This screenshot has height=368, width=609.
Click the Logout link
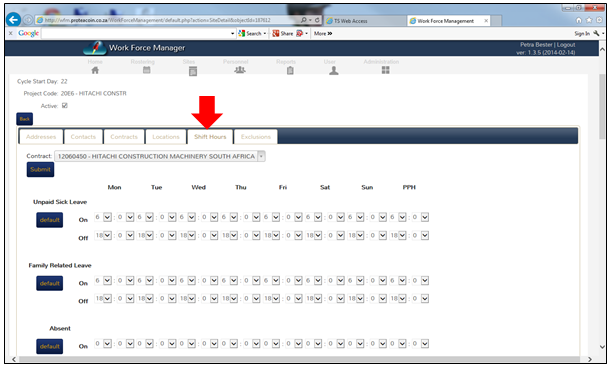tap(566, 45)
